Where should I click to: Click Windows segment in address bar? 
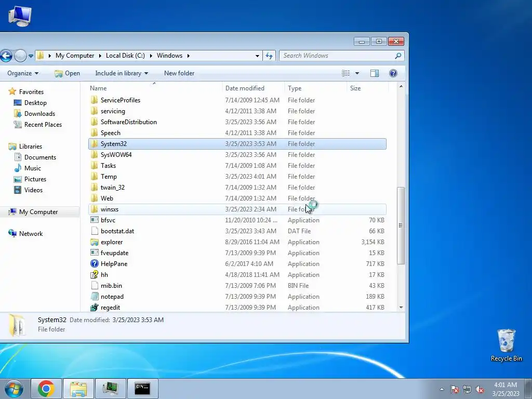169,56
